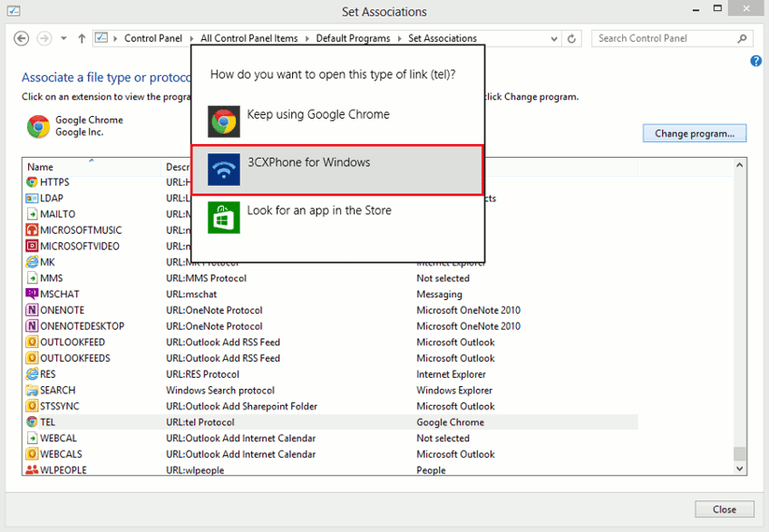The height and width of the screenshot is (532, 769).
Task: Click the Outlook icon beside STSSYNC
Action: 32,406
